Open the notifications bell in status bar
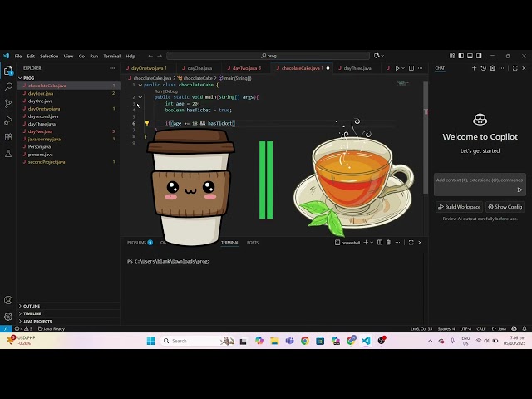 [525, 328]
